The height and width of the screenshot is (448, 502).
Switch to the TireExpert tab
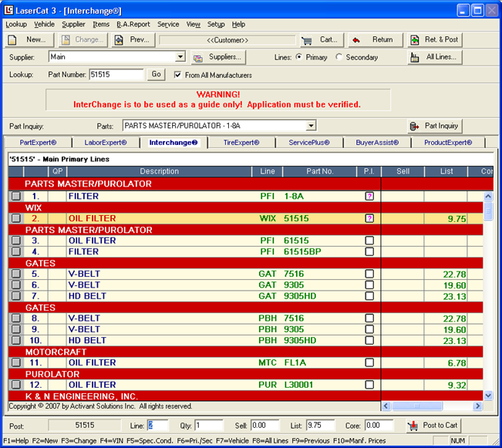pyautogui.click(x=241, y=142)
